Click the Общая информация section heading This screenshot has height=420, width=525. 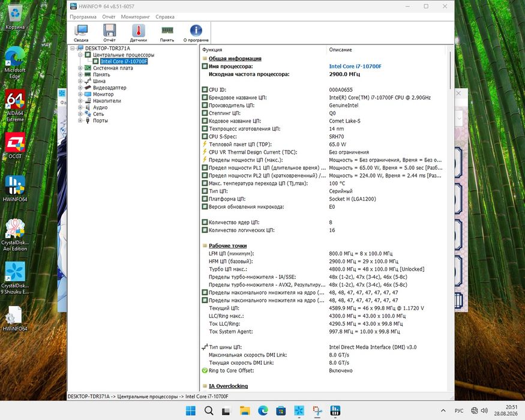click(235, 59)
